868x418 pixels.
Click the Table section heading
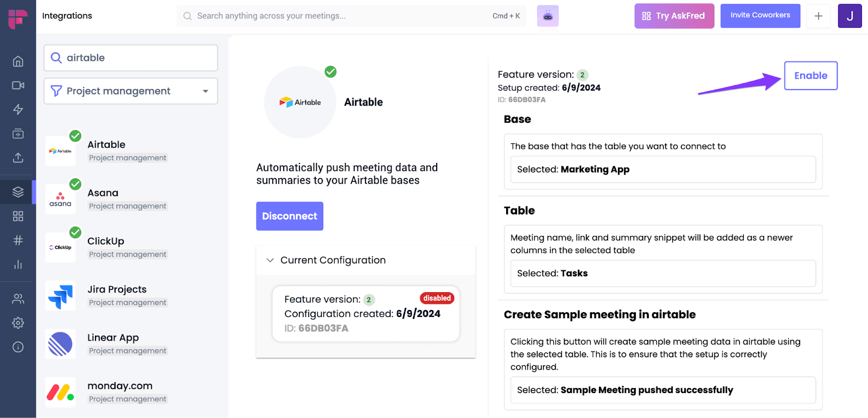pyautogui.click(x=519, y=211)
